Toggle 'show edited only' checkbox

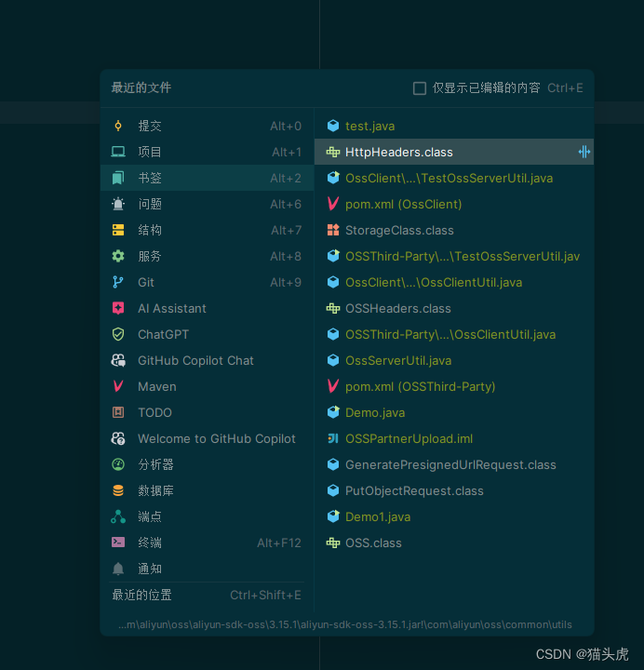pos(420,88)
